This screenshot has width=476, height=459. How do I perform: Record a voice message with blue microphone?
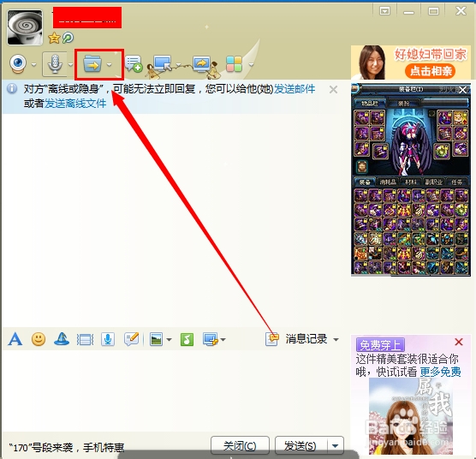tap(108, 339)
